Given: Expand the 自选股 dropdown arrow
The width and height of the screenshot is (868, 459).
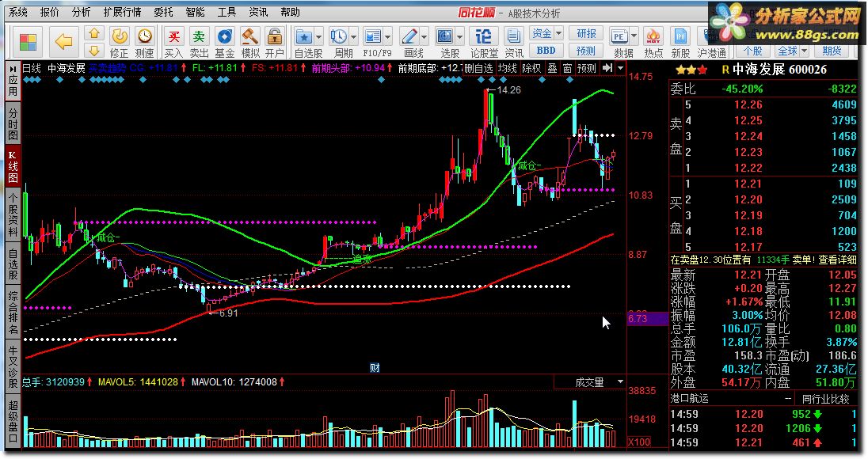Looking at the screenshot, I should 318,37.
